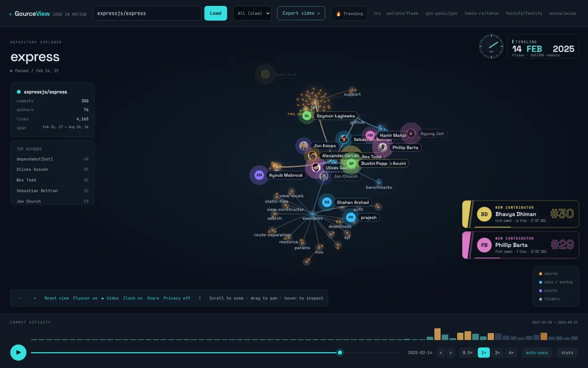
Task: Click the BD avatar on Bhavya Dhiman card
Action: pyautogui.click(x=484, y=214)
